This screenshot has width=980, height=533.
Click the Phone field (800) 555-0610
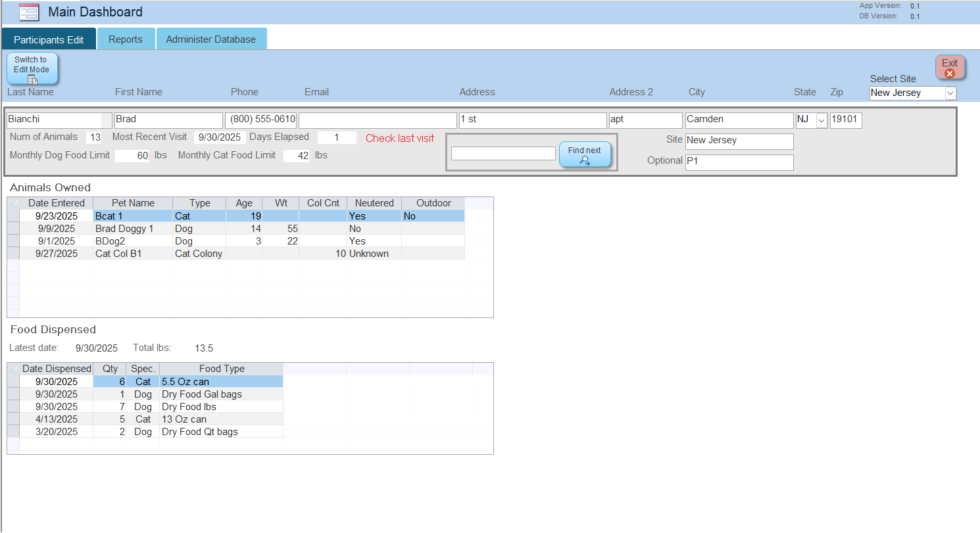click(261, 120)
